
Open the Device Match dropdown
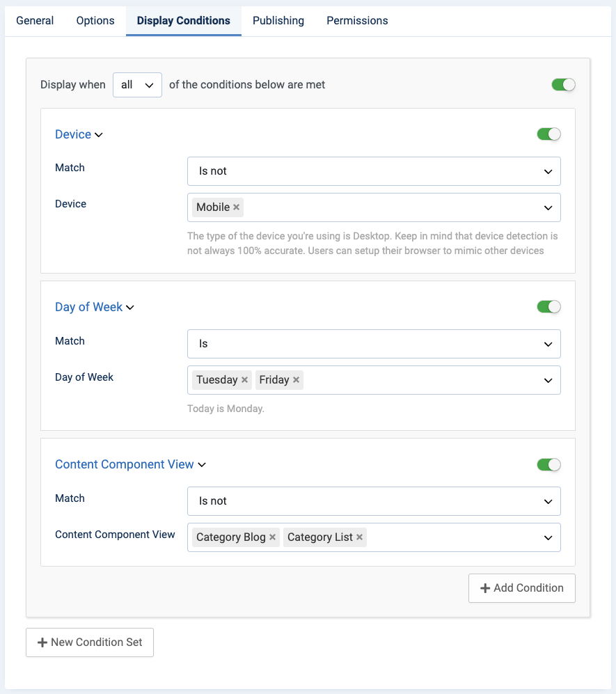pos(374,171)
